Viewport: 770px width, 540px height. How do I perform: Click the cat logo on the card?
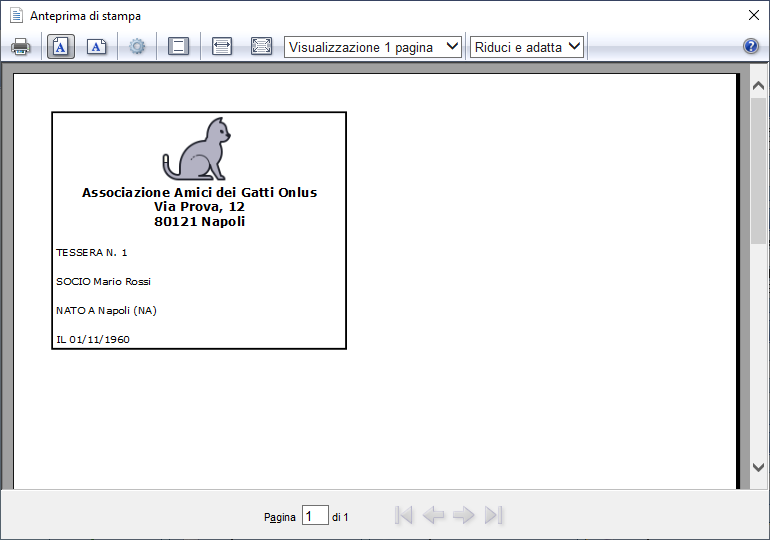(197, 149)
